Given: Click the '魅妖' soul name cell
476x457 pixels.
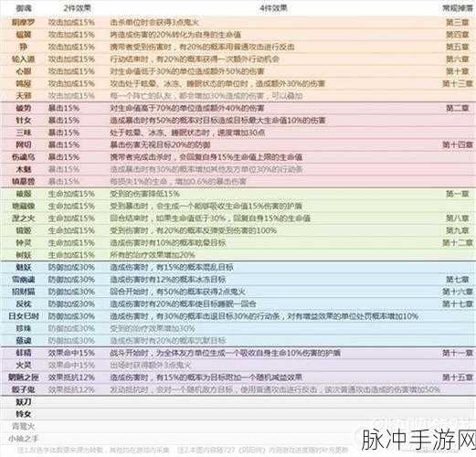Looking at the screenshot, I should point(24,268).
